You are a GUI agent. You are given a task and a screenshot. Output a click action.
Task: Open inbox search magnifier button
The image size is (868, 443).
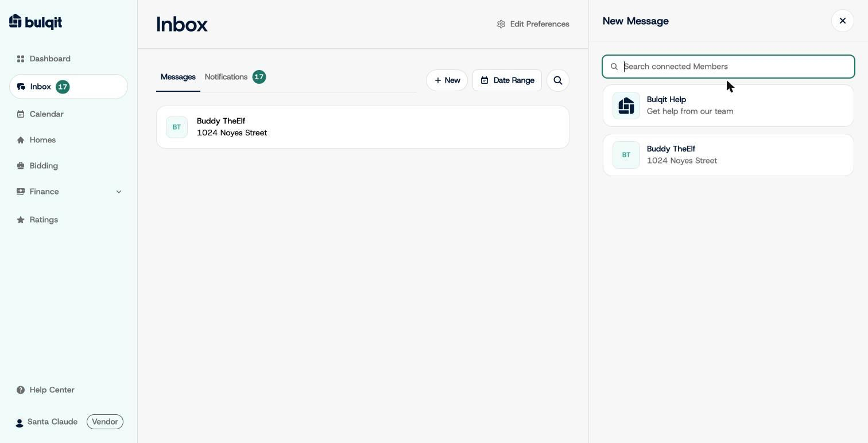point(558,80)
